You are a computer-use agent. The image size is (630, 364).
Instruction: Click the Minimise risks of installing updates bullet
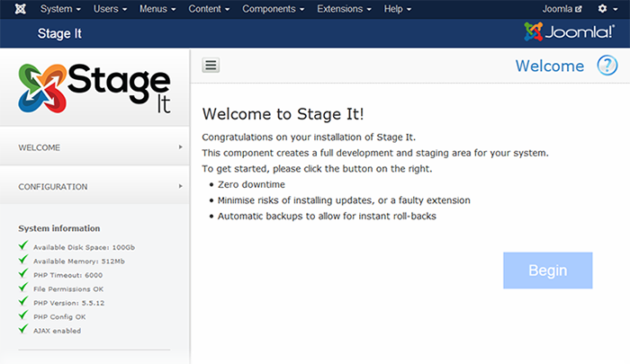(344, 200)
